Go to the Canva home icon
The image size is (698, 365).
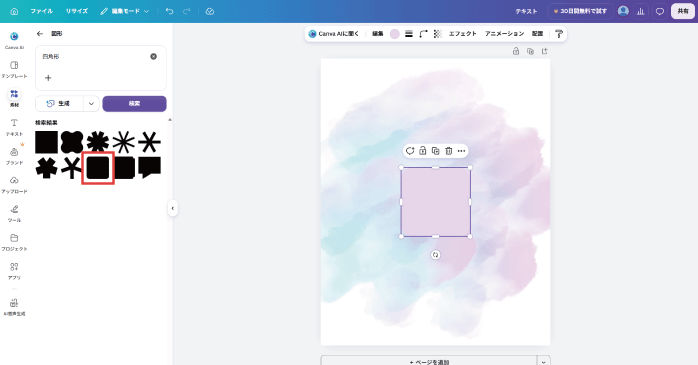click(14, 12)
